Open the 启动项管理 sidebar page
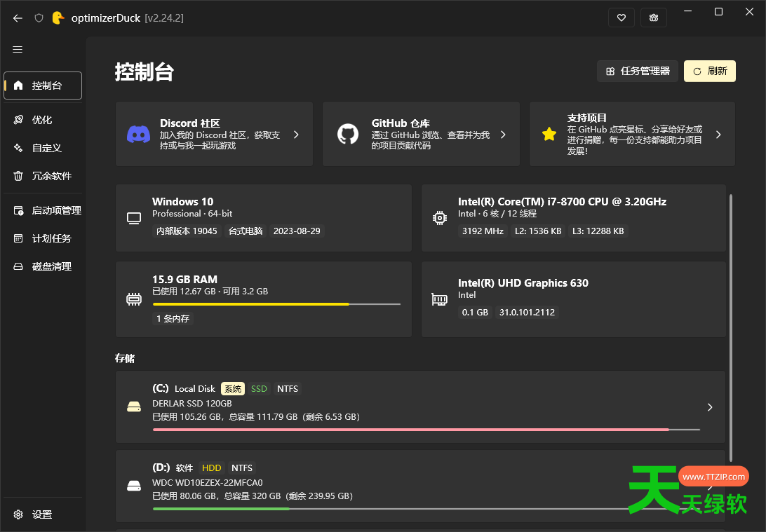 [x=43, y=210]
